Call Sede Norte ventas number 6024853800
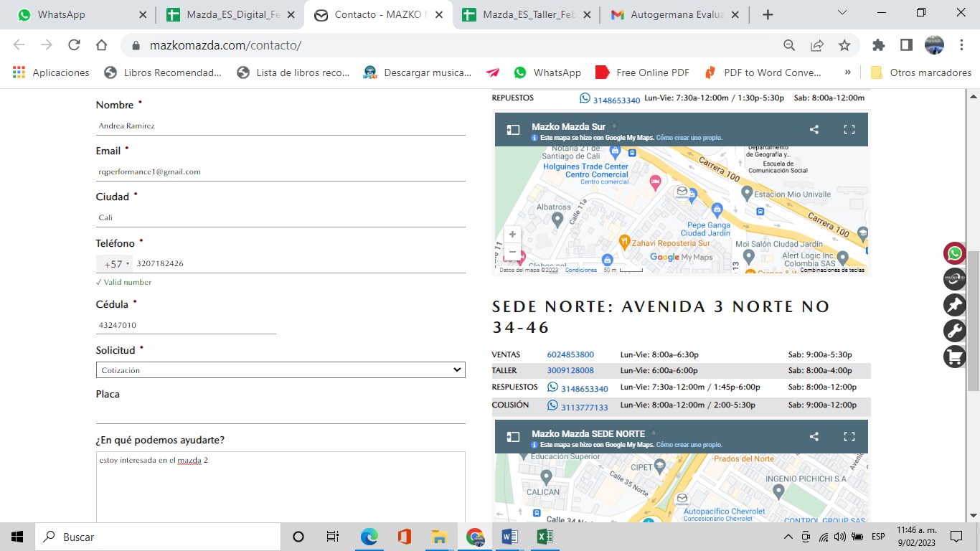 570,354
